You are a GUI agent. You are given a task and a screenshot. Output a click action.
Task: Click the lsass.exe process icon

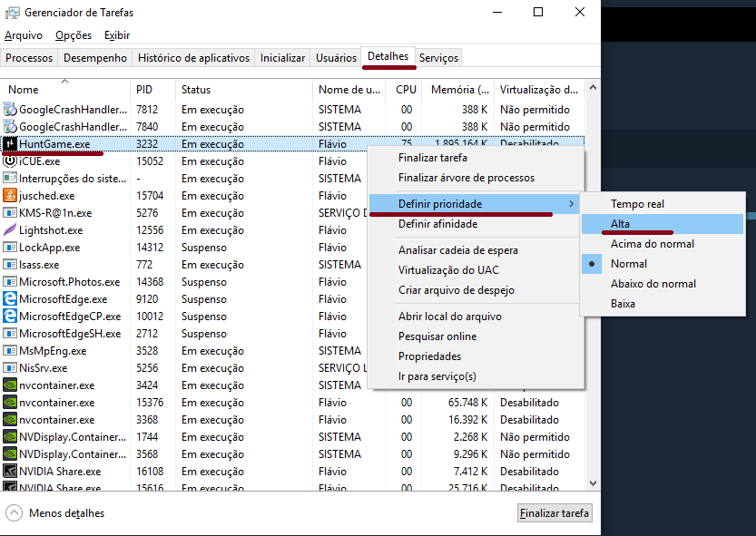click(10, 265)
